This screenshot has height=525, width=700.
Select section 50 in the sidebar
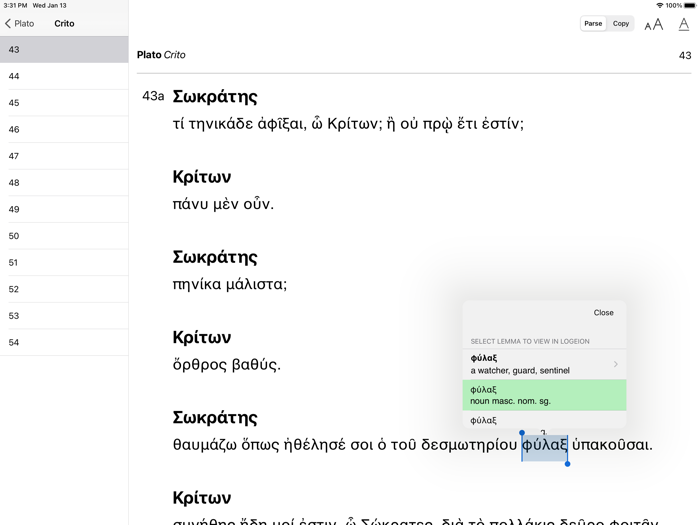64,236
